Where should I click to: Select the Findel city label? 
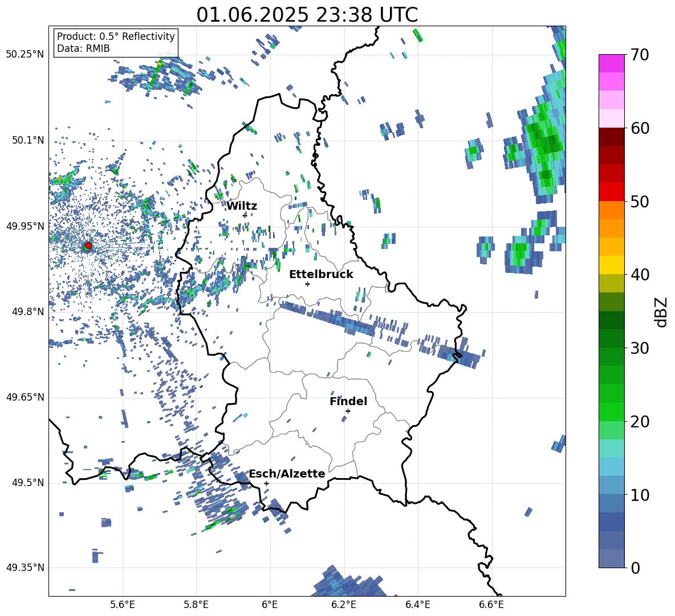click(348, 401)
